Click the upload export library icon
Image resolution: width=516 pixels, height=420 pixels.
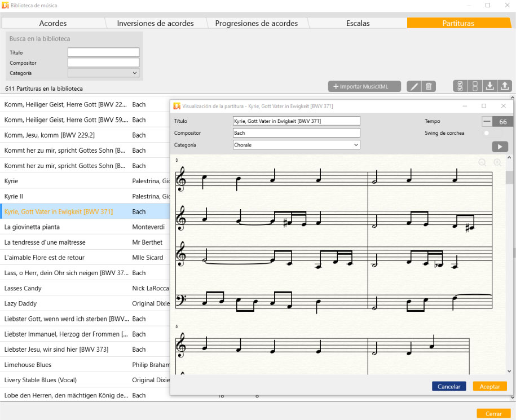click(505, 86)
